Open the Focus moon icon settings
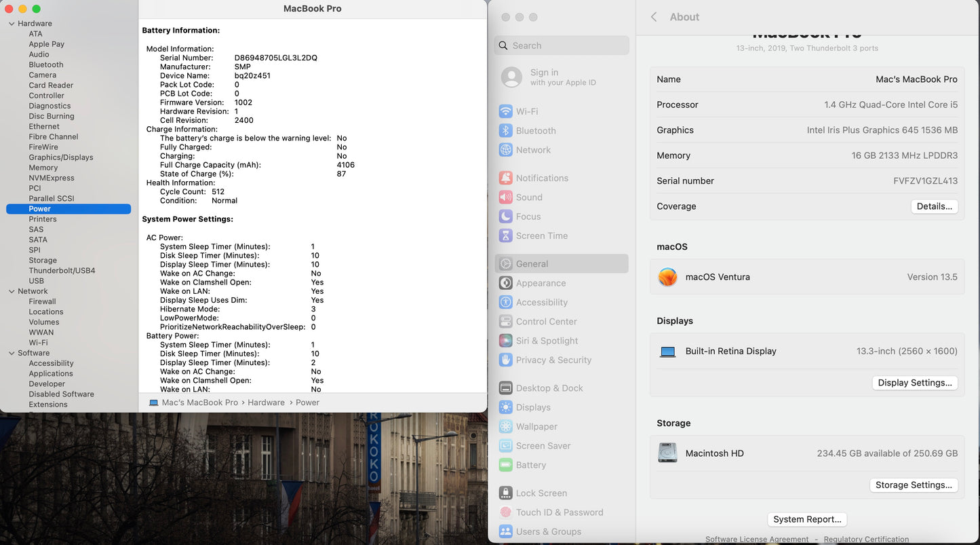 coord(505,217)
